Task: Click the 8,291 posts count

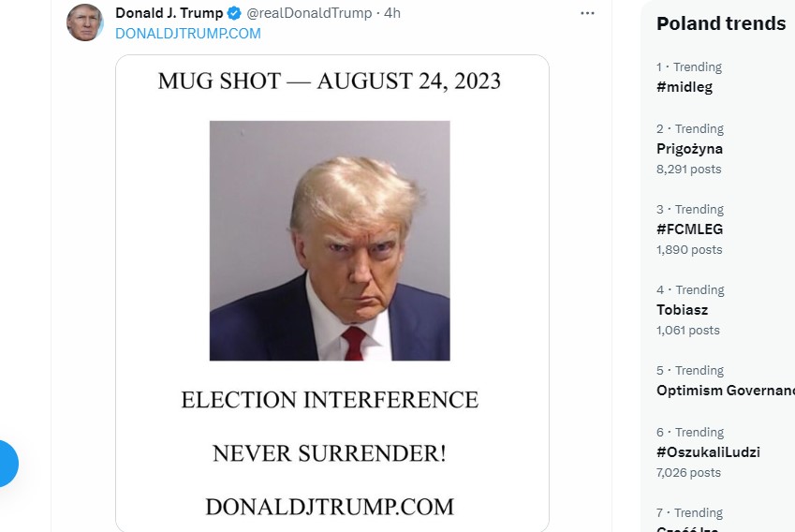Action: pos(689,170)
